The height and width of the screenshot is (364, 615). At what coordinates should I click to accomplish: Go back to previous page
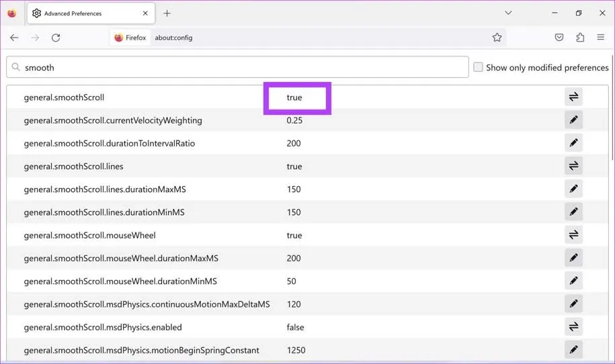coord(14,38)
